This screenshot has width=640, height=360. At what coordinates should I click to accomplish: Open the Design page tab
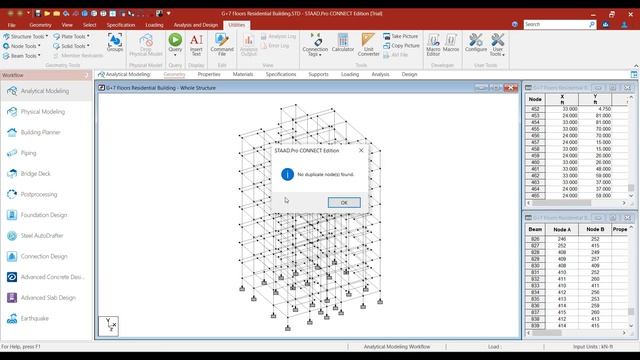(409, 74)
